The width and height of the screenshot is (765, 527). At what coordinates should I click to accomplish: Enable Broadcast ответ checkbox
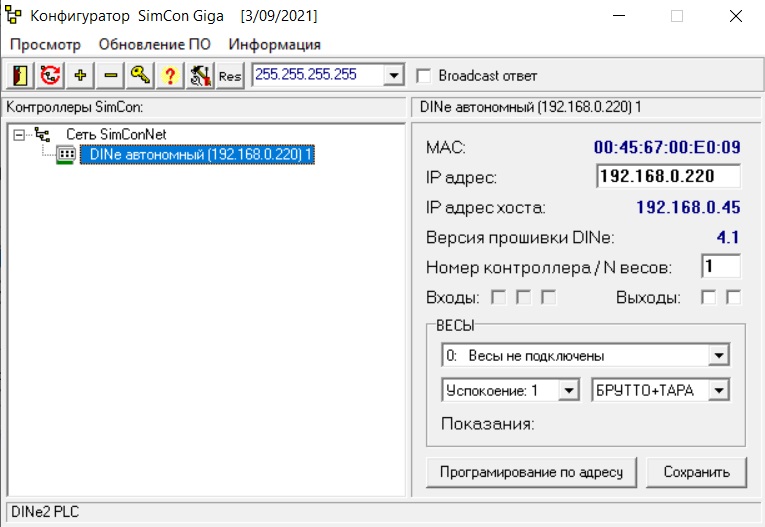pos(423,76)
